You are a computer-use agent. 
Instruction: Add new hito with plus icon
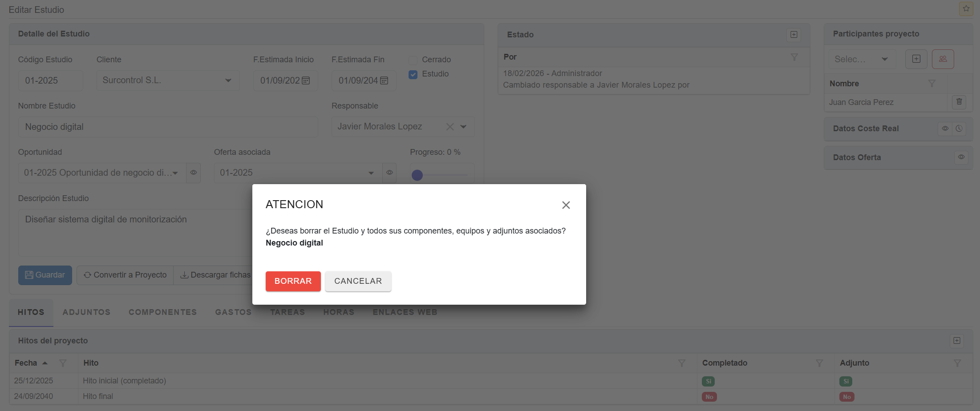point(956,341)
